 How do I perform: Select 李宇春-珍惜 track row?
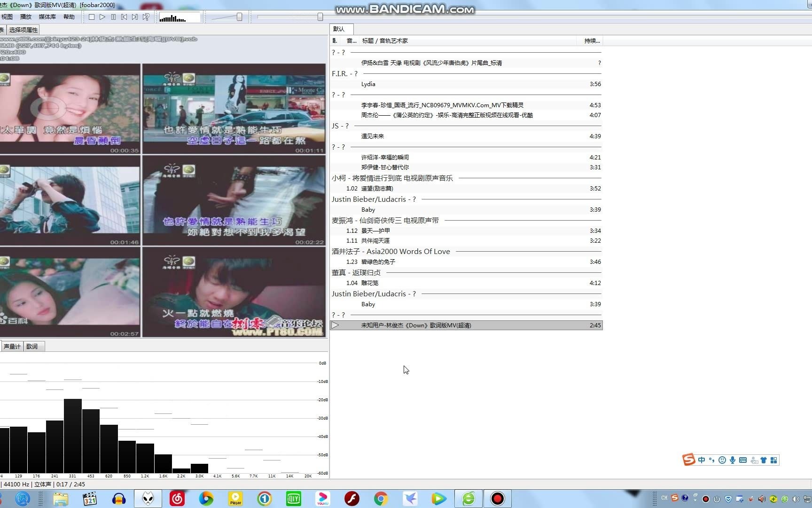point(466,105)
